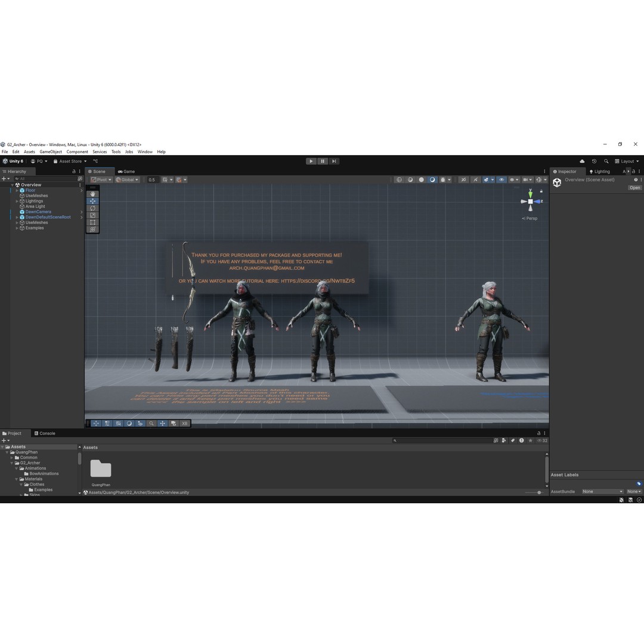Lock the Hierarchy panel
644x644 pixels.
74,171
